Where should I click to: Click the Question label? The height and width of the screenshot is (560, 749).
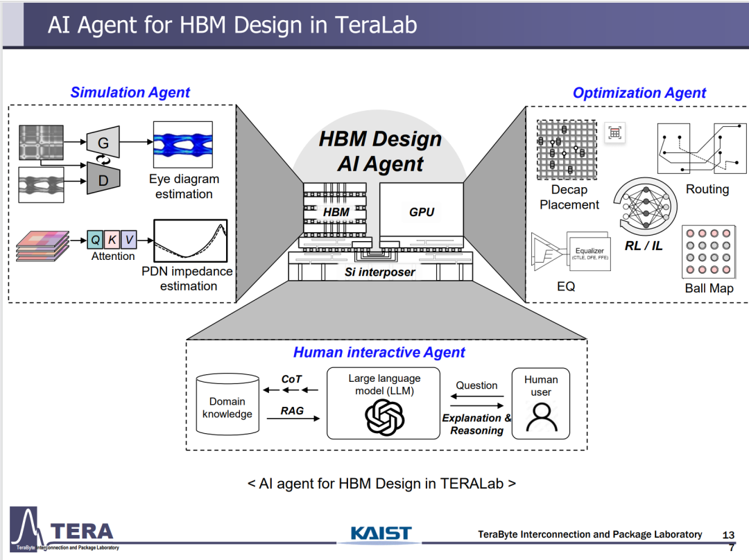point(476,385)
